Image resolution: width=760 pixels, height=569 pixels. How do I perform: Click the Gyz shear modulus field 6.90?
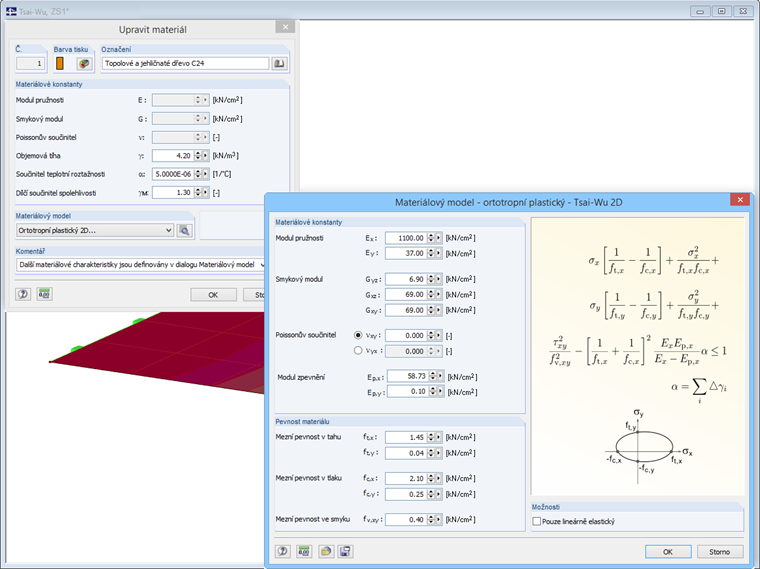coord(406,279)
